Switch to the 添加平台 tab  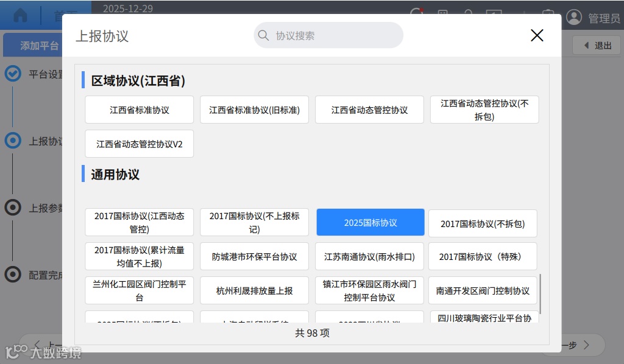33,45
